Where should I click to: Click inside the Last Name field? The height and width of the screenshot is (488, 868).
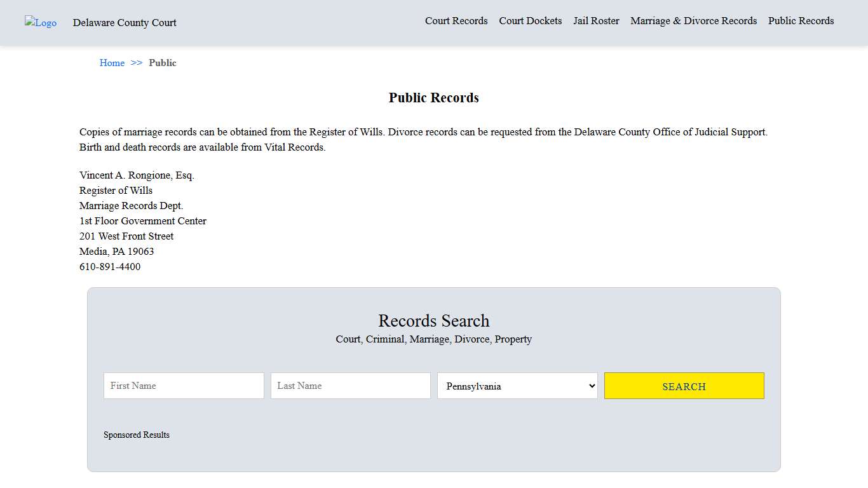tap(350, 386)
